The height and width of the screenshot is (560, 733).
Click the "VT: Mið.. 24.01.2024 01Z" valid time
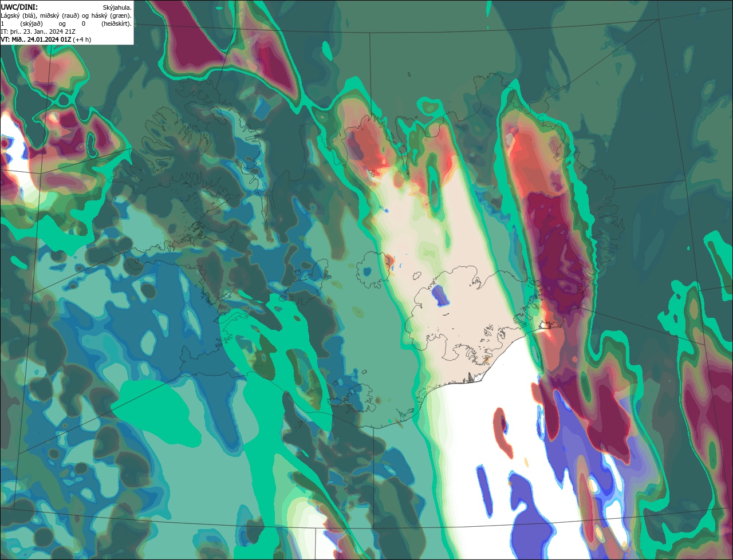tap(36, 40)
